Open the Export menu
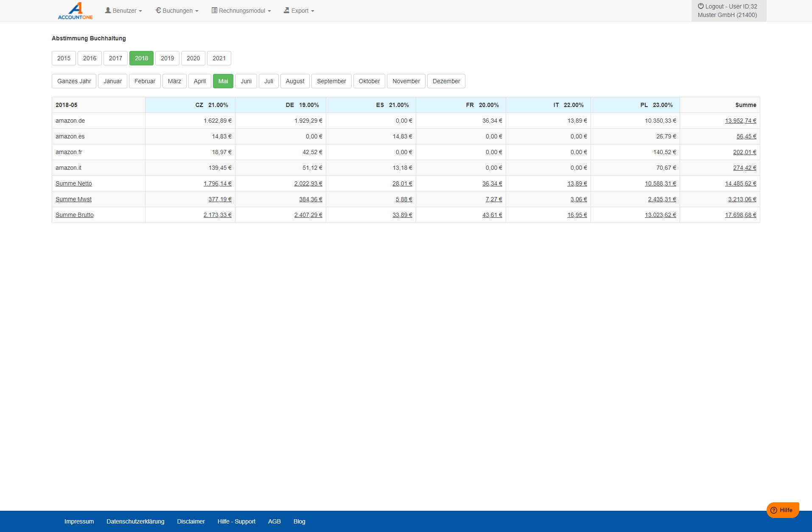 299,11
